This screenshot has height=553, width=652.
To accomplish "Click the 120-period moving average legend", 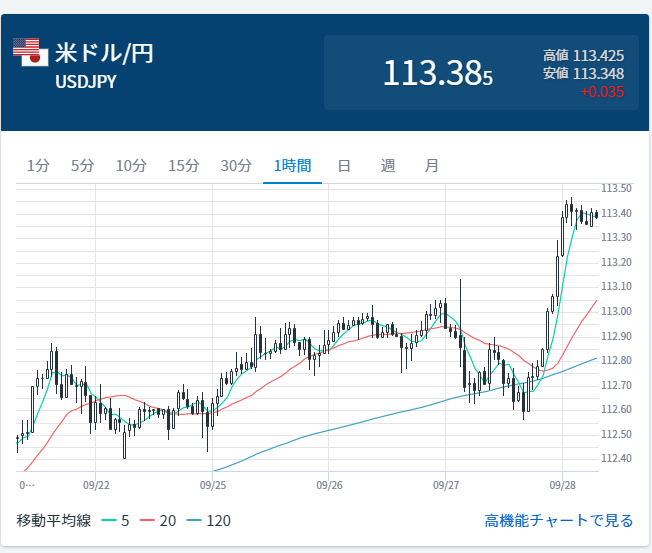I will click(x=208, y=520).
